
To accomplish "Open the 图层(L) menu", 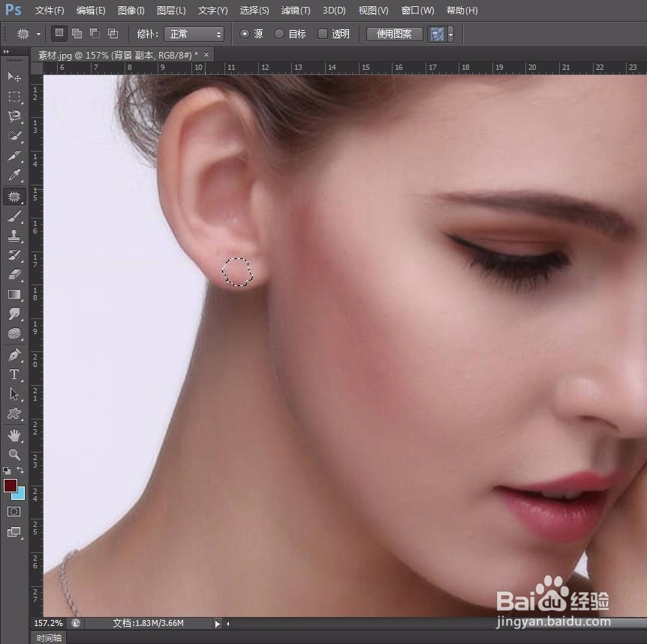I will click(171, 11).
